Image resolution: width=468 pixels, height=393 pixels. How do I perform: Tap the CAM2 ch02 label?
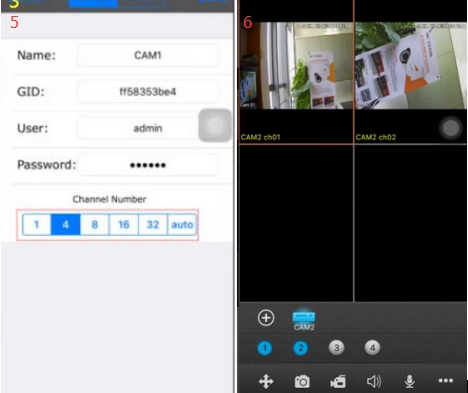point(376,137)
